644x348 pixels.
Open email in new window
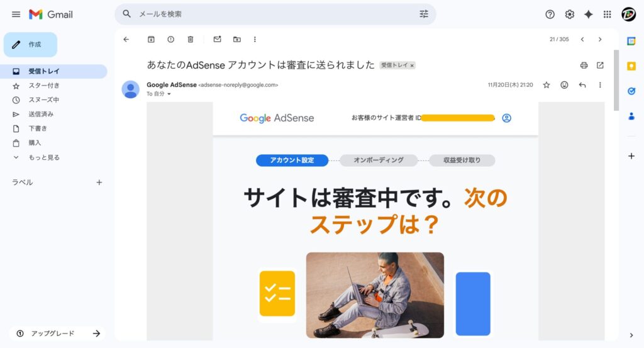(600, 65)
